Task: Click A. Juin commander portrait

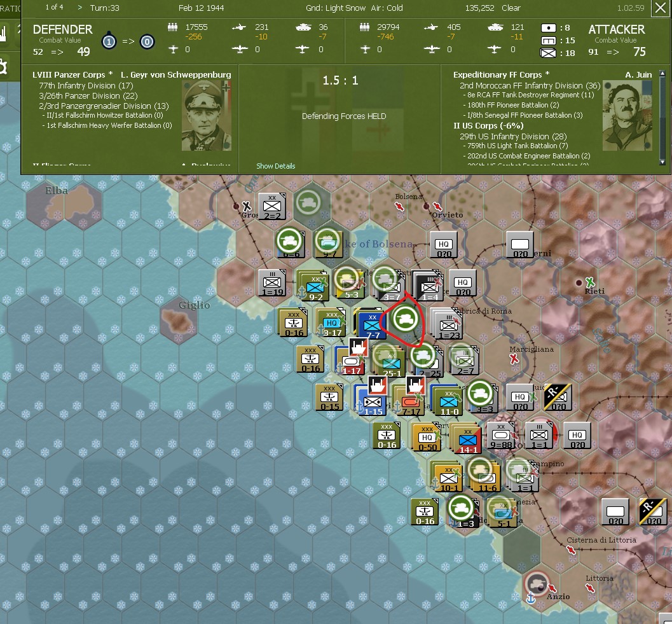Action: (627, 115)
